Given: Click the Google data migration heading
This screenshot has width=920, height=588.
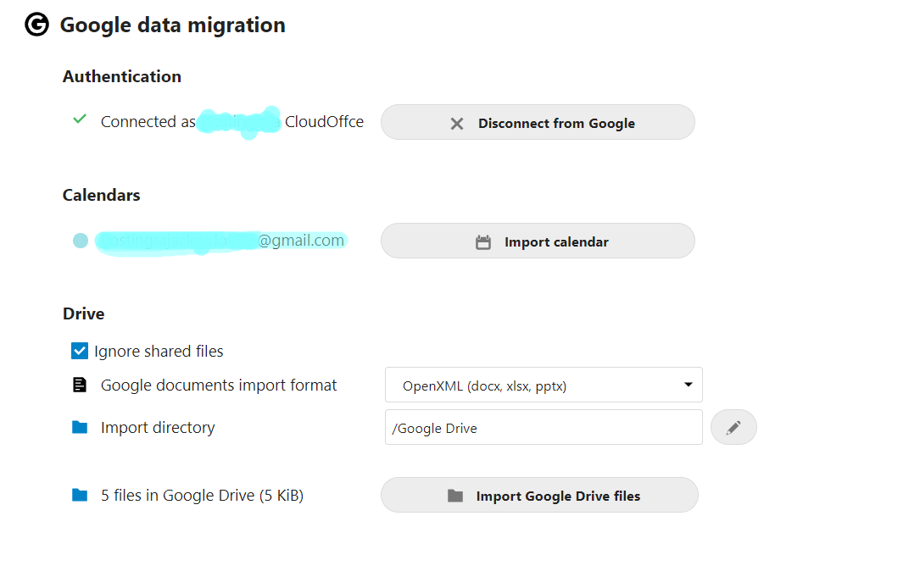Looking at the screenshot, I should (x=172, y=25).
